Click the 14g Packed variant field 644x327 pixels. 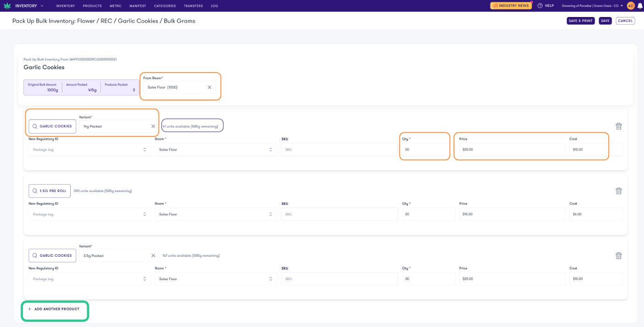[x=119, y=126]
